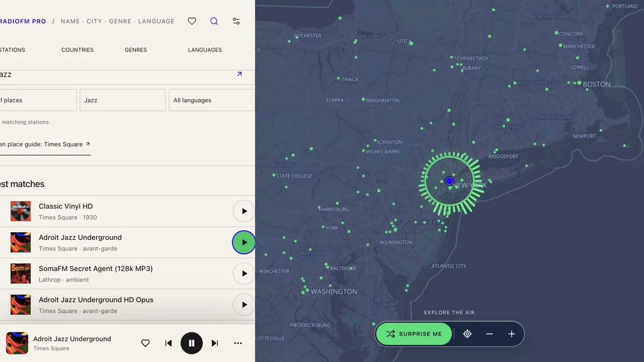This screenshot has width=644, height=362.
Task: Play SomaFM Secret Agent station
Action: coord(244,274)
